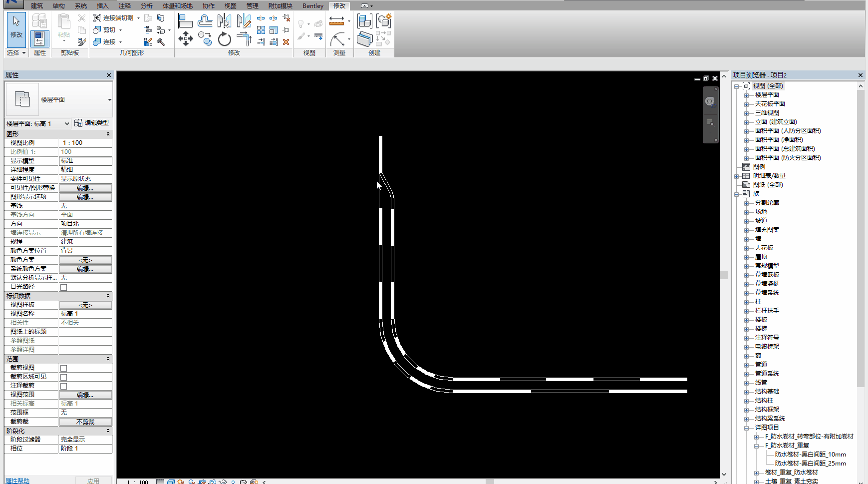Select the Move tool
The height and width of the screenshot is (484, 868).
pyautogui.click(x=185, y=39)
